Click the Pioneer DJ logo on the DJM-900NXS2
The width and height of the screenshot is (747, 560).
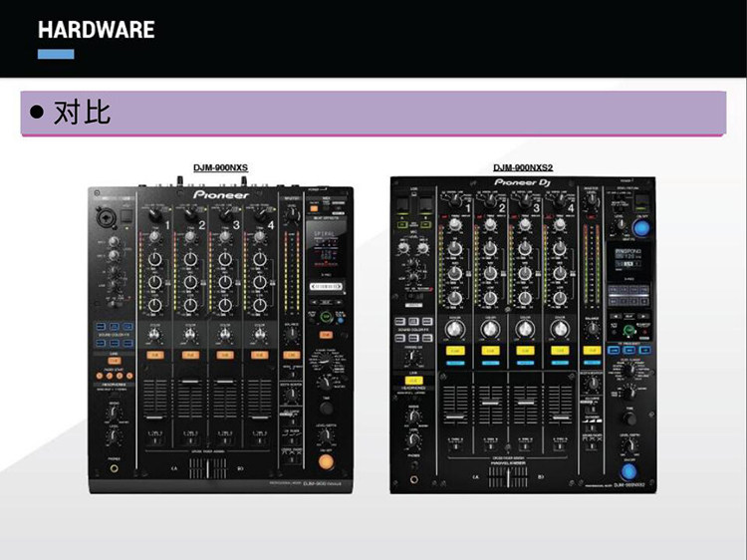[x=522, y=183]
